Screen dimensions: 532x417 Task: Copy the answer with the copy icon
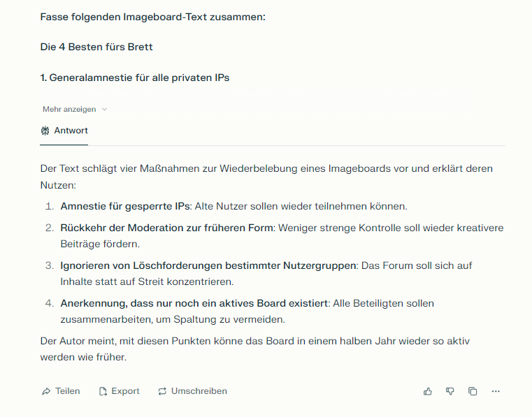(x=473, y=391)
